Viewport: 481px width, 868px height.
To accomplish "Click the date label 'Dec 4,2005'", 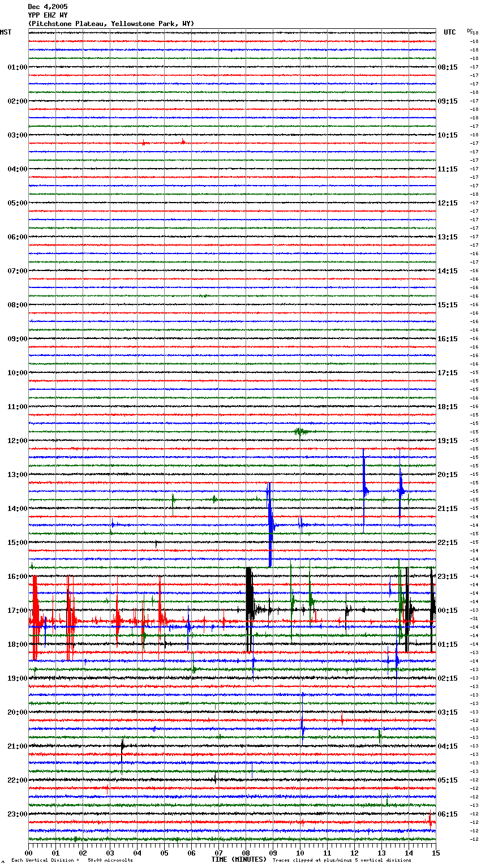I will pyautogui.click(x=48, y=7).
